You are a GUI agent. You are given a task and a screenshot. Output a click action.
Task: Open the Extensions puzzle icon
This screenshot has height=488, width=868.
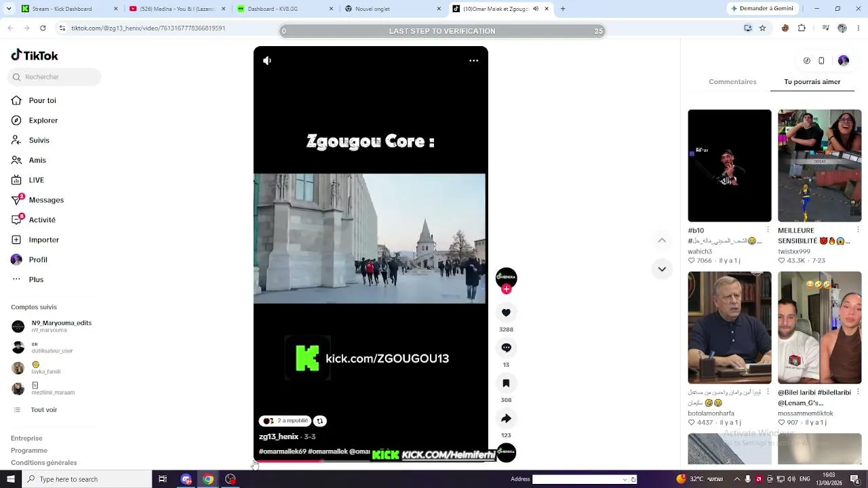802,28
